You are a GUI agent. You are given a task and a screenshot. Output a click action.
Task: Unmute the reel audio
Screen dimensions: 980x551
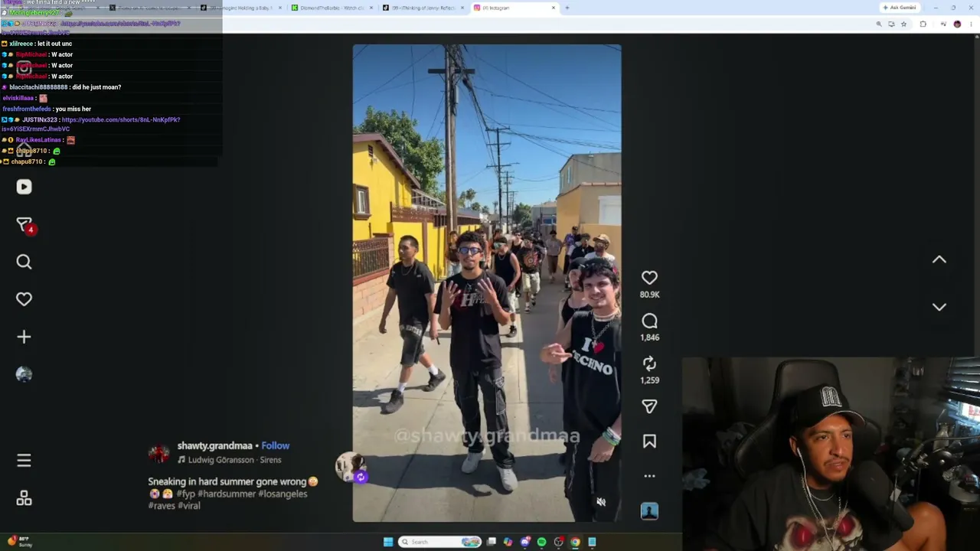(601, 502)
